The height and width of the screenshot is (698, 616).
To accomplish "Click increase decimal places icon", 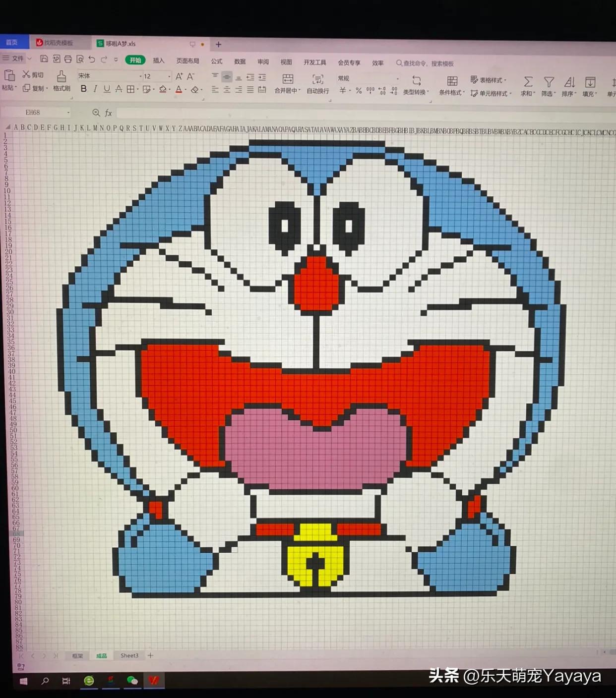I will pyautogui.click(x=382, y=91).
